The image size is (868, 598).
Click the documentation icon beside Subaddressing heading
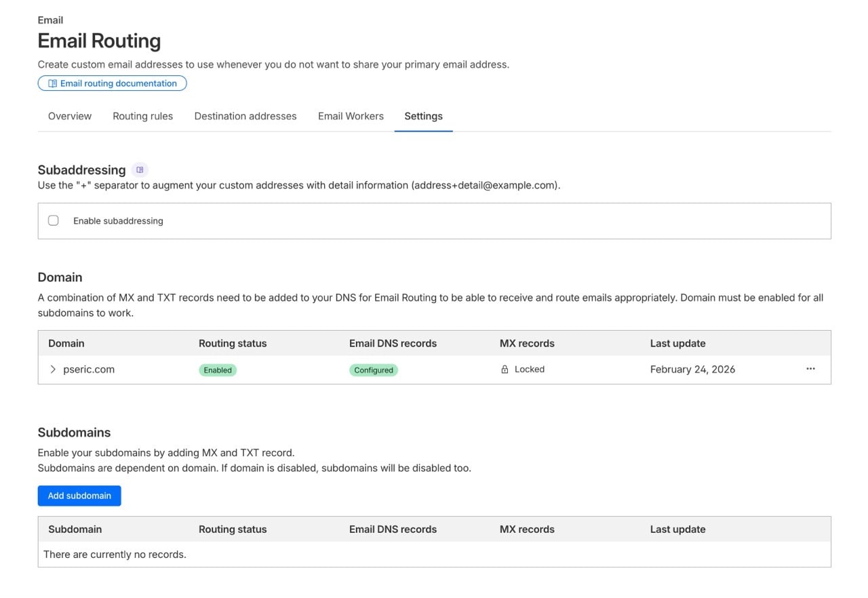click(140, 170)
